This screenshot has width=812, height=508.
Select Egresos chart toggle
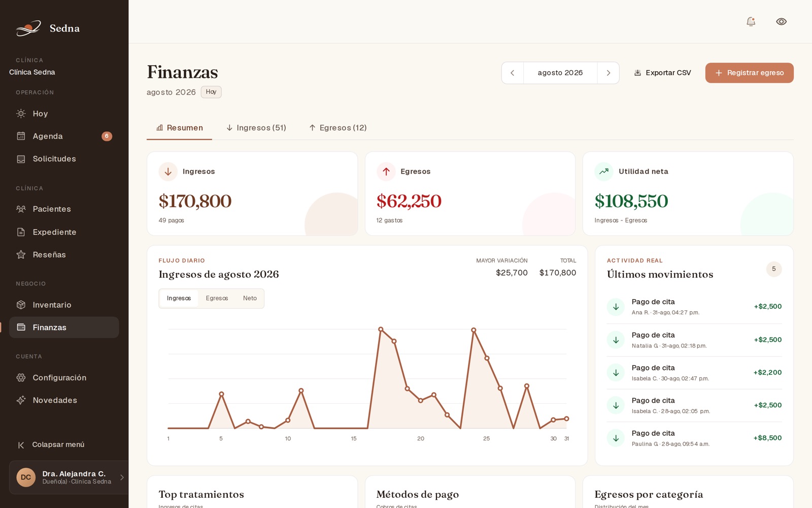pos(217,298)
